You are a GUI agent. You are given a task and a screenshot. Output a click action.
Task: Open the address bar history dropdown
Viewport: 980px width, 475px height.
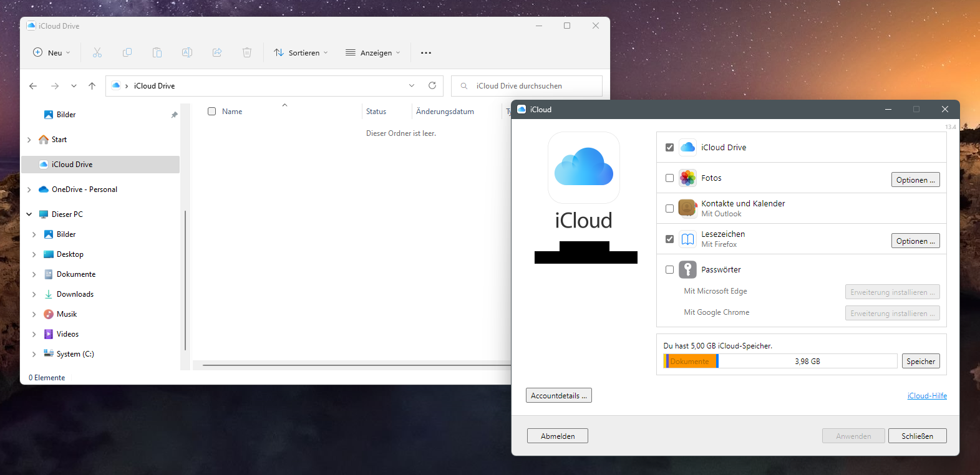[x=412, y=85]
